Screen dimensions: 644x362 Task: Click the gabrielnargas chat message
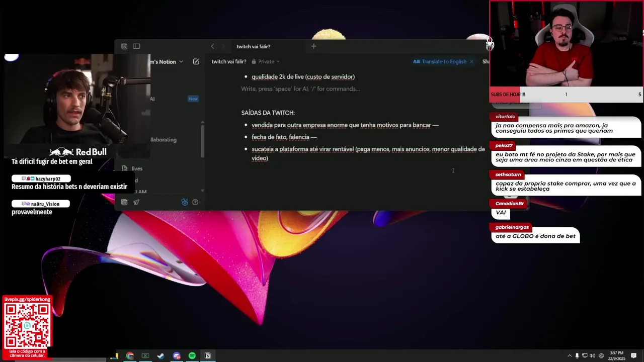pos(535,236)
